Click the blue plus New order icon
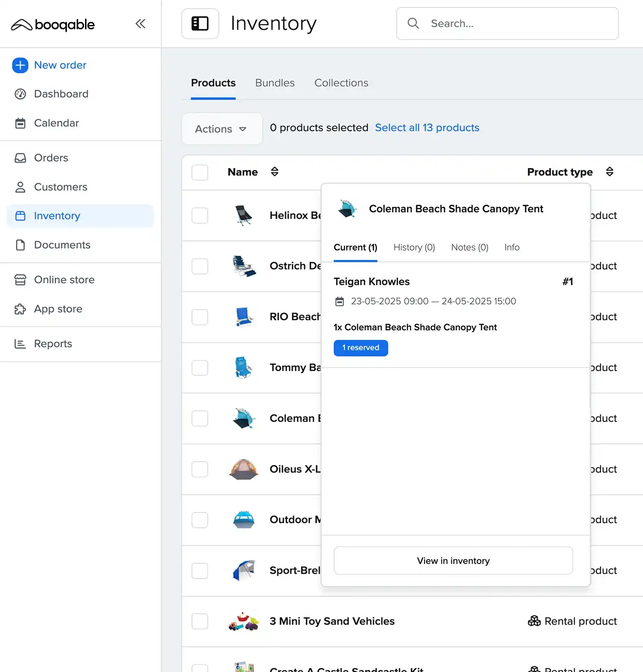The image size is (643, 672). pos(20,65)
